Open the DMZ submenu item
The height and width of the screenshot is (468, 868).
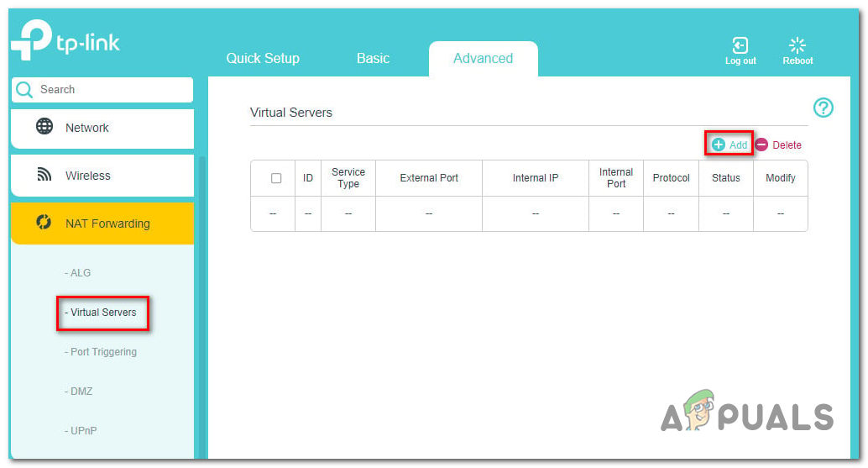78,391
